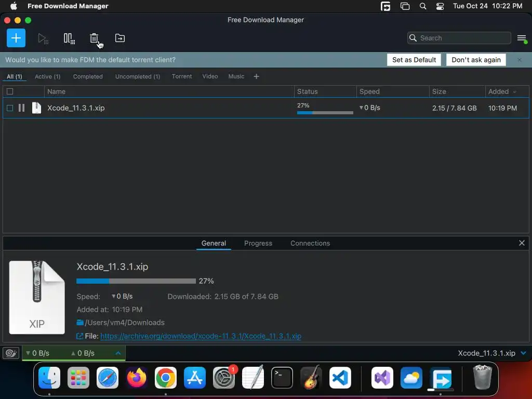Open Terminal from the dock
Screen dimensions: 532x399
point(282,378)
